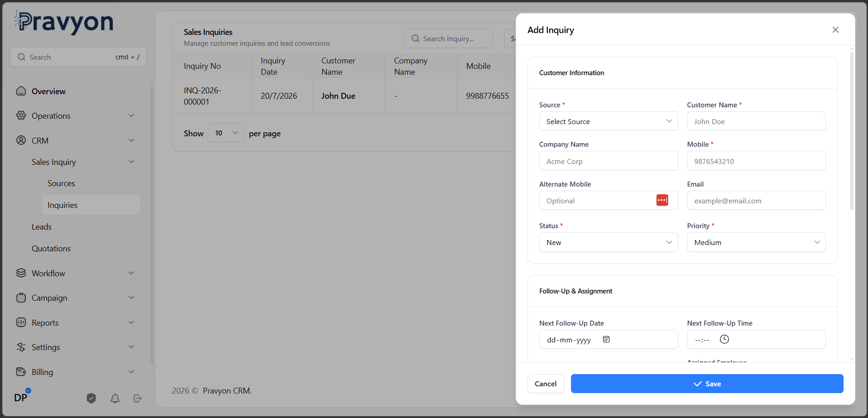Expand the Workflow menu chevron
The width and height of the screenshot is (868, 418).
pyautogui.click(x=131, y=273)
